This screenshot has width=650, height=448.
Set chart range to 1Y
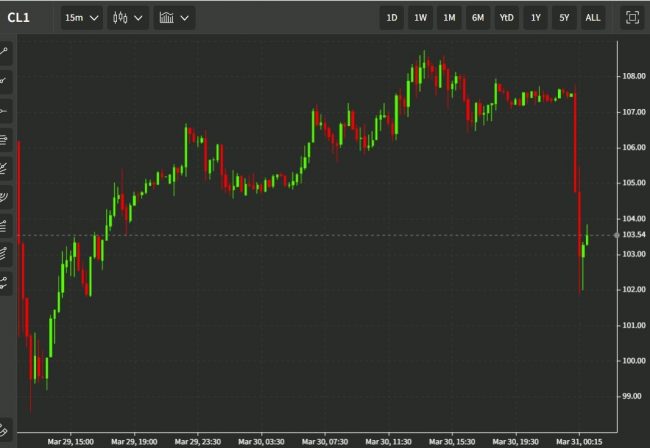pos(536,18)
